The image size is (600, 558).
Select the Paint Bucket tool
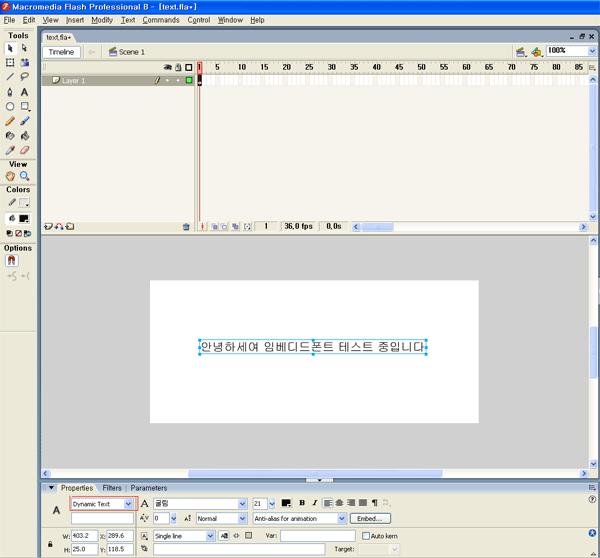24,135
